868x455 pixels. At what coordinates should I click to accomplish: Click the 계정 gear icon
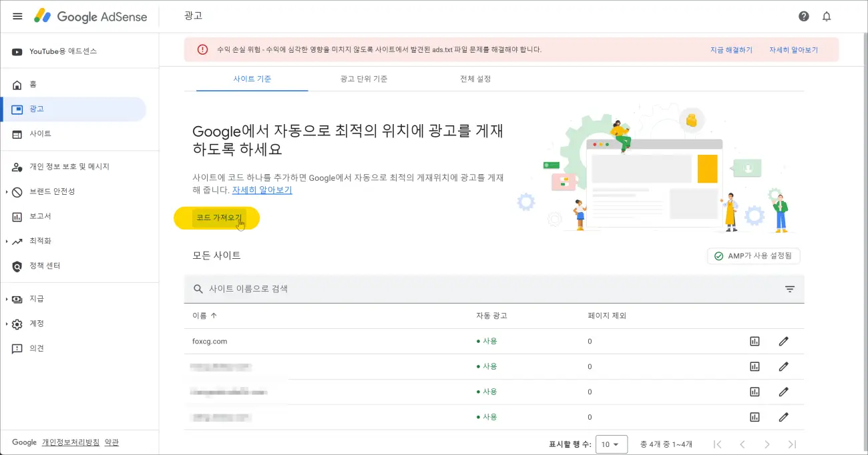click(17, 324)
